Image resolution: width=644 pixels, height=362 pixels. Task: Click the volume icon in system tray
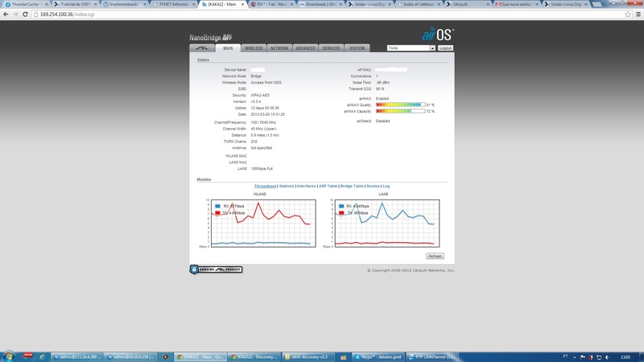(x=608, y=357)
